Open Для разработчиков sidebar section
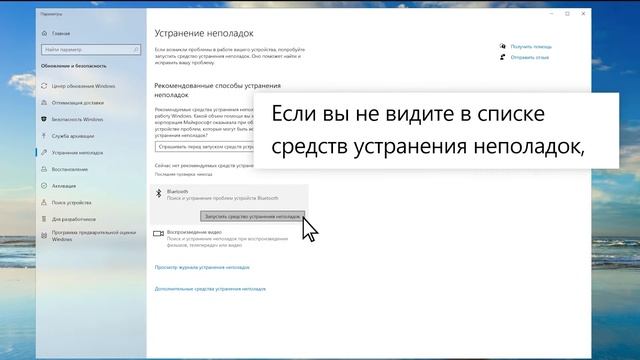 [x=74, y=219]
